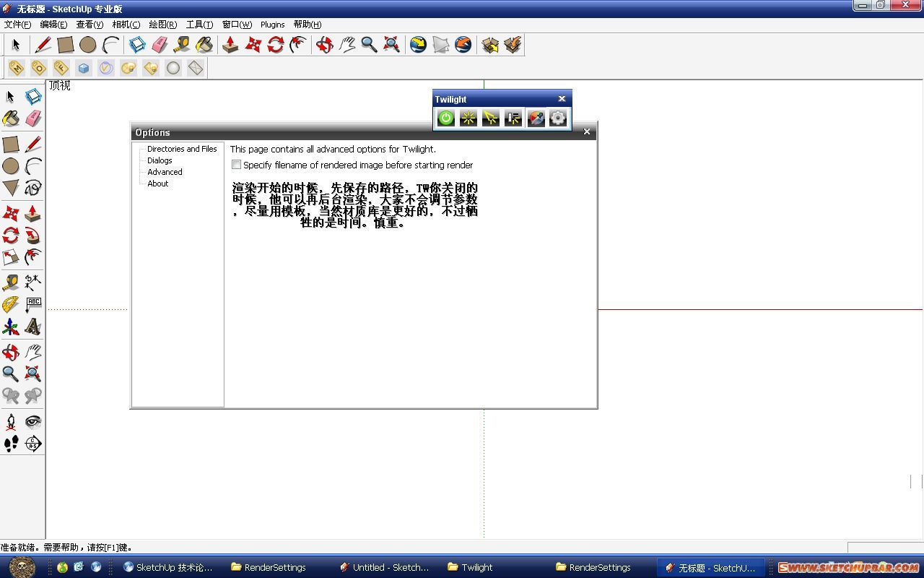Viewport: 924px width, 578px height.
Task: Select Dialogs in Options tree
Action: (160, 160)
